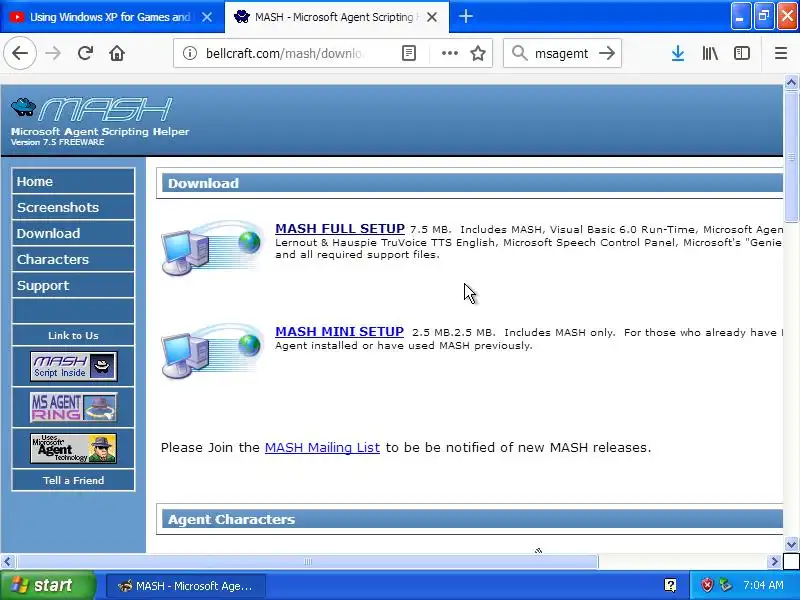
Task: Click the Link to Us item
Action: (73, 335)
